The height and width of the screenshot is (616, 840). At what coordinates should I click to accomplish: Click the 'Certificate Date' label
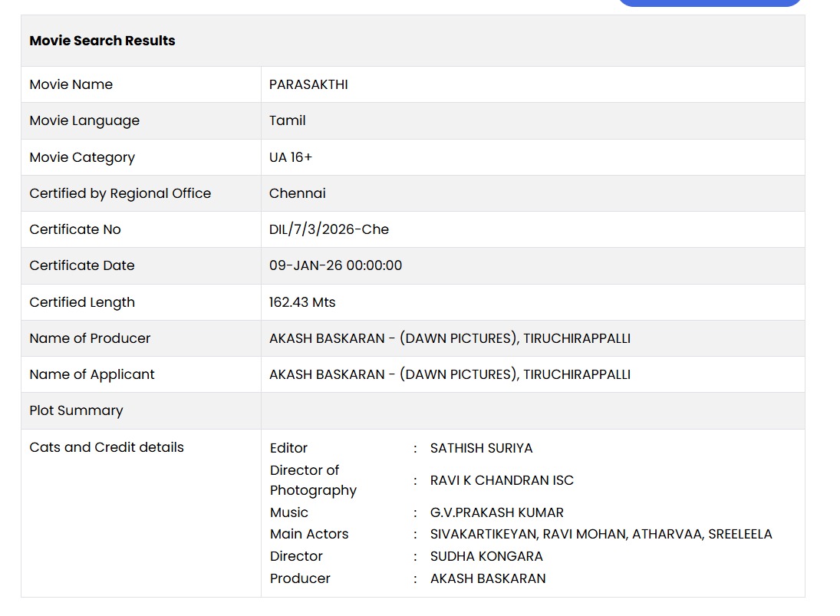(82, 265)
